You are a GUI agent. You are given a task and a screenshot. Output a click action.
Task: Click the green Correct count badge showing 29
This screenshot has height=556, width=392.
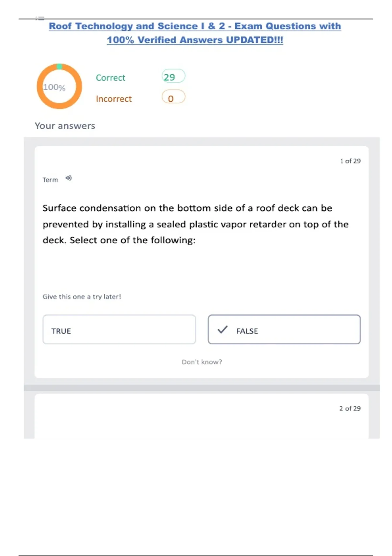point(173,77)
